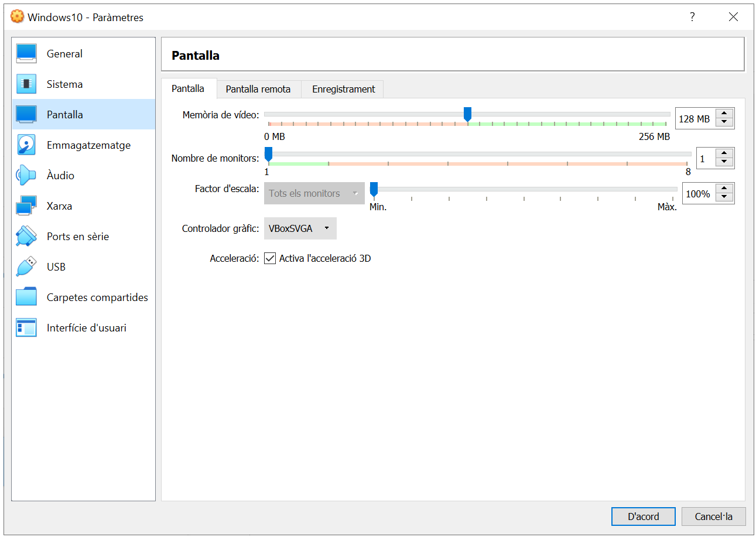Click the Cancel·la button
Viewport: 756px width, 537px height.
[713, 517]
